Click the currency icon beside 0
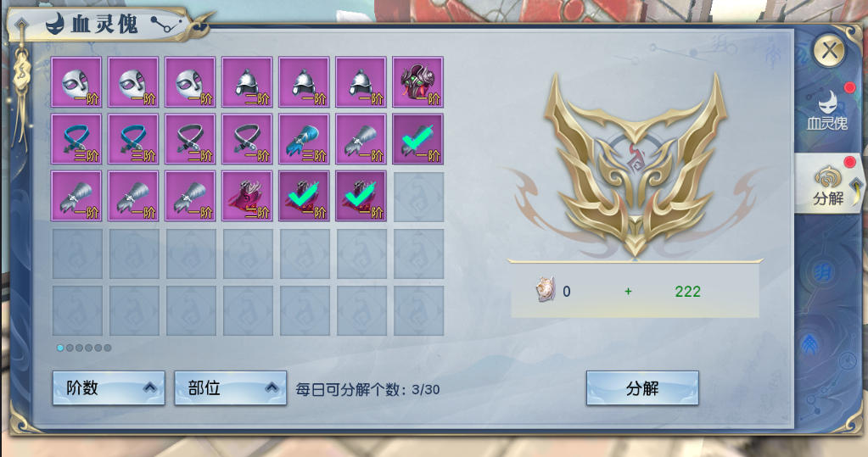Screen dimensions: 868x457 (546, 291)
